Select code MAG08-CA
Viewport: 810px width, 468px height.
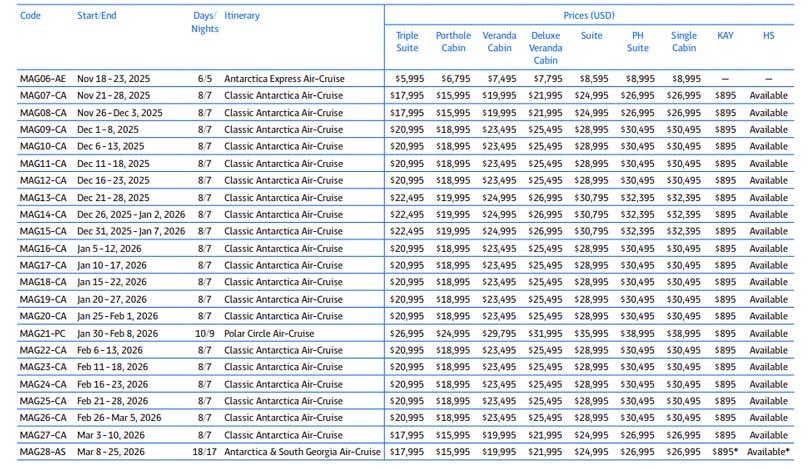coord(43,113)
